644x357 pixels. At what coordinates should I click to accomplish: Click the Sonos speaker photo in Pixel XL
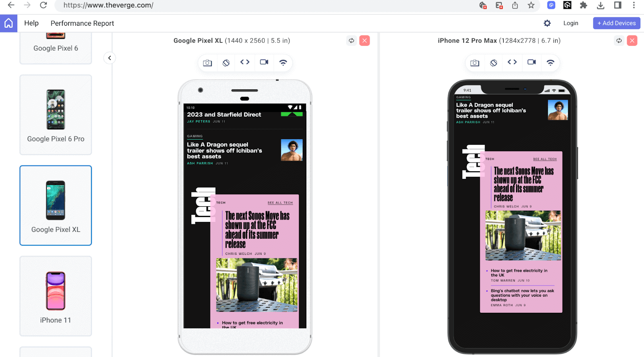coord(257,285)
